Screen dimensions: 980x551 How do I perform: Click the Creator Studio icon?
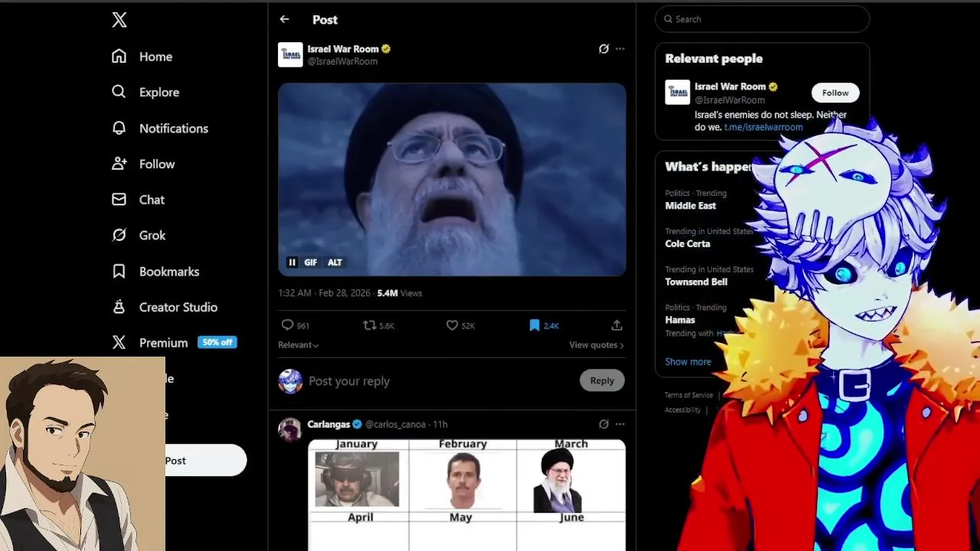point(119,307)
